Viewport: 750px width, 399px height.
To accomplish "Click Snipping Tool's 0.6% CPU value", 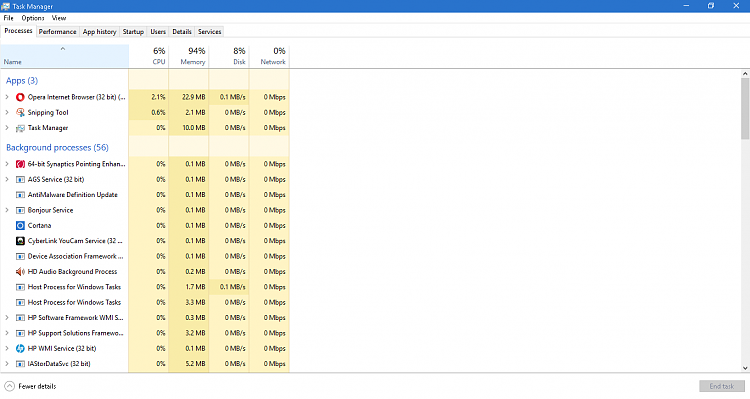I will (x=158, y=112).
